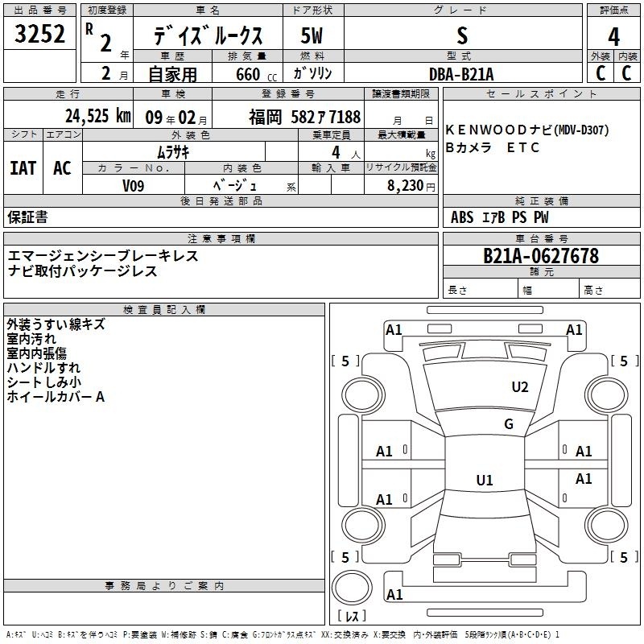This screenshot has width=644, height=644.
Task: Select inspector note 室内汚れ
Action: [x=31, y=339]
